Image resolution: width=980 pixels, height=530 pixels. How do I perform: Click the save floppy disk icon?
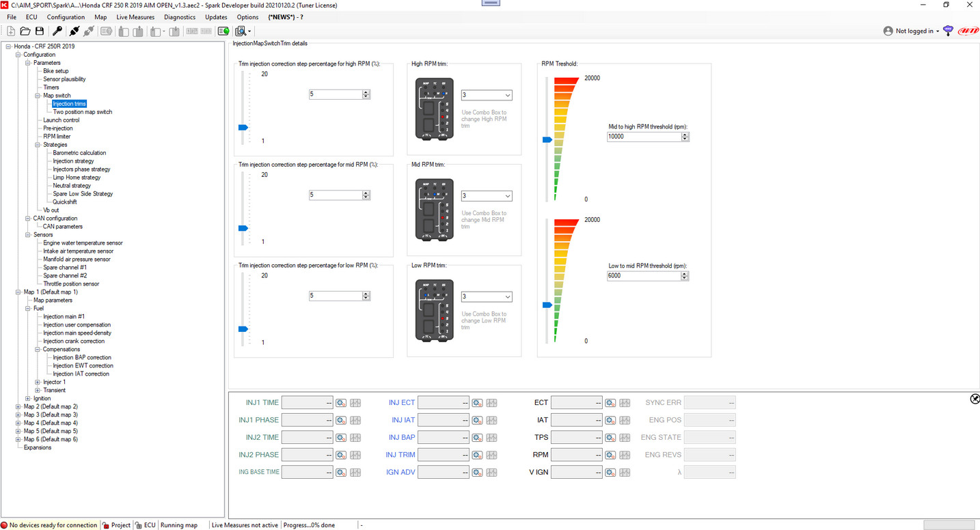pos(40,31)
